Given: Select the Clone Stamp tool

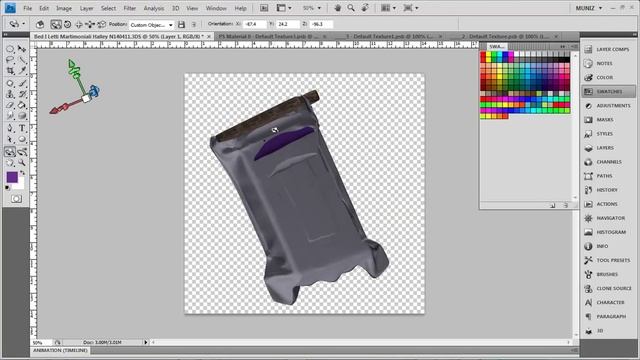Looking at the screenshot, I should tap(10, 94).
